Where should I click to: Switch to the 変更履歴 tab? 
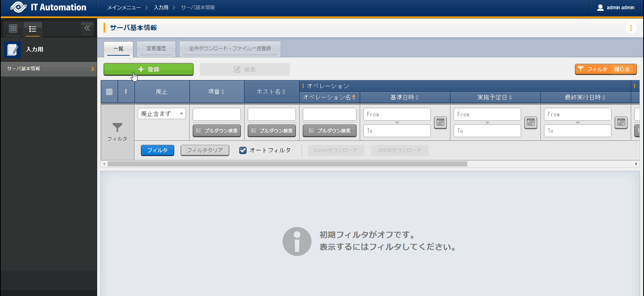coord(156,49)
